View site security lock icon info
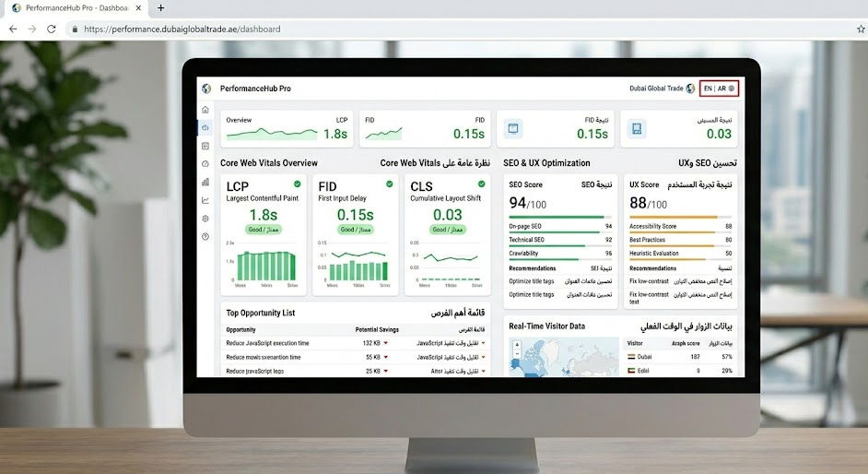868x474 pixels. tap(75, 29)
